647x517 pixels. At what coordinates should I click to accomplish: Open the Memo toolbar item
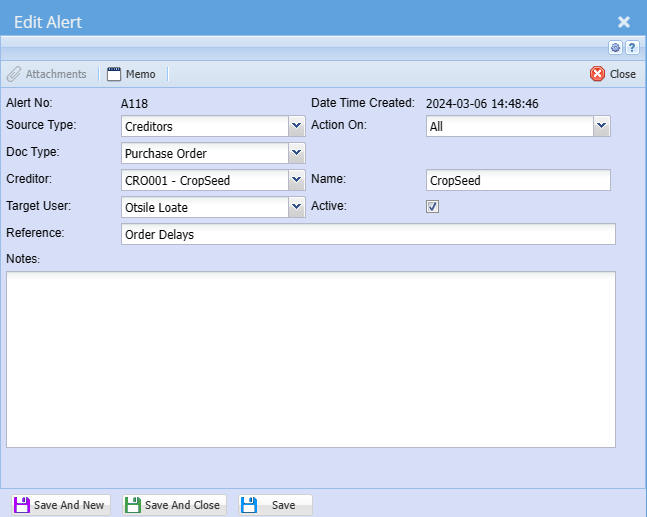pyautogui.click(x=132, y=74)
